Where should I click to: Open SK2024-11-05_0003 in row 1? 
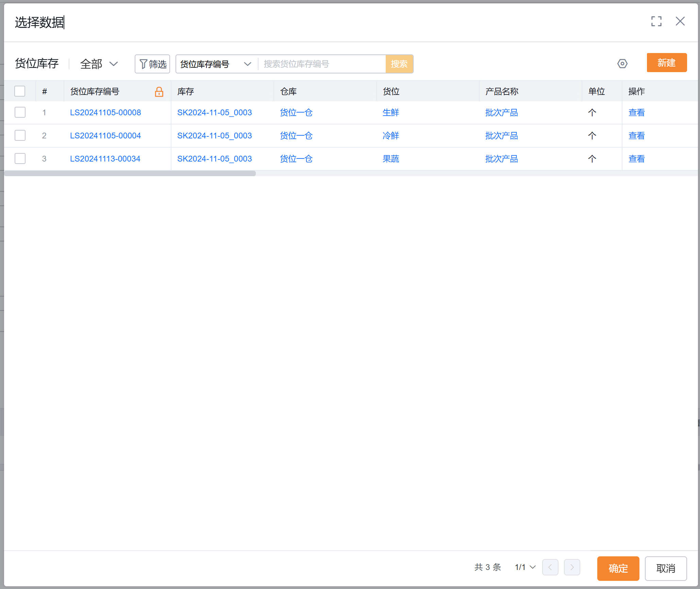pos(215,113)
